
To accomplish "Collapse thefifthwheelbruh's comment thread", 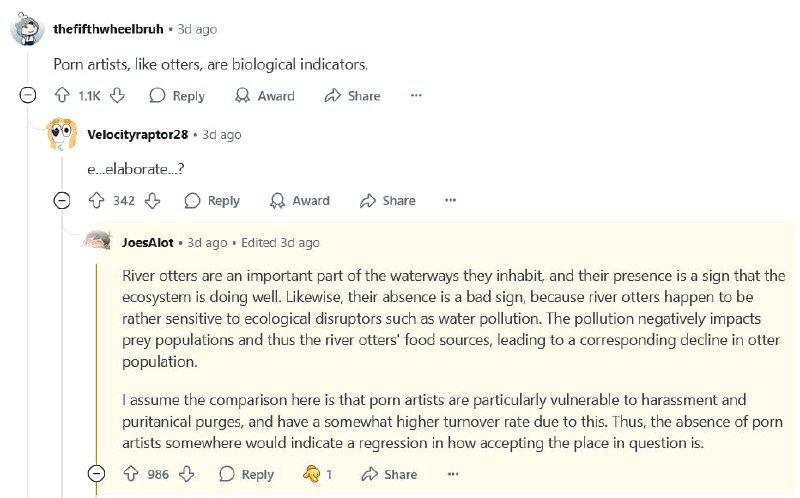I will click(x=28, y=95).
